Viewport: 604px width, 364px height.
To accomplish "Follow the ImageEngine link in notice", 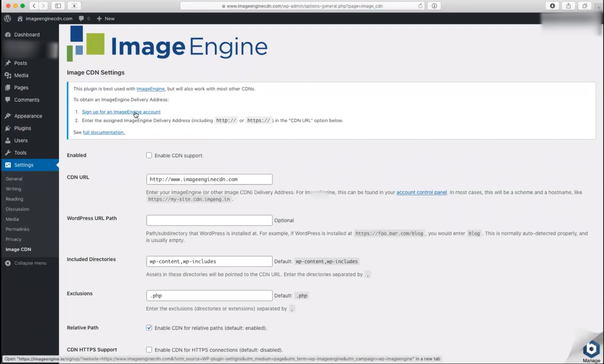I will coord(150,89).
